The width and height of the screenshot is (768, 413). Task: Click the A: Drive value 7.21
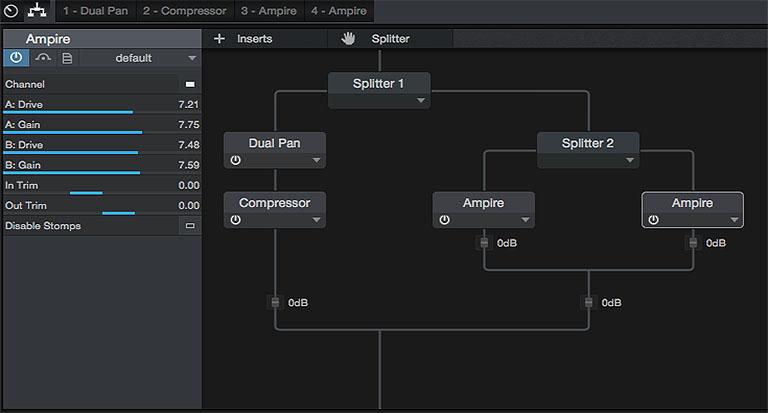(189, 104)
